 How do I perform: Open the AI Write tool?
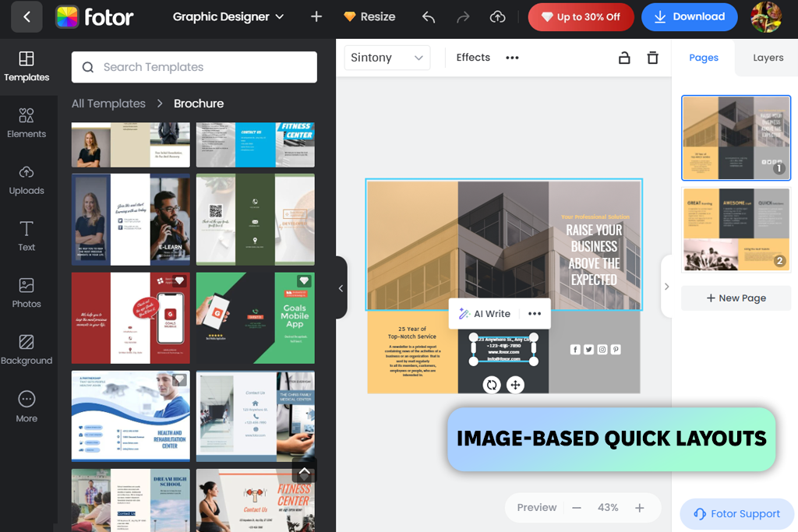click(x=485, y=314)
